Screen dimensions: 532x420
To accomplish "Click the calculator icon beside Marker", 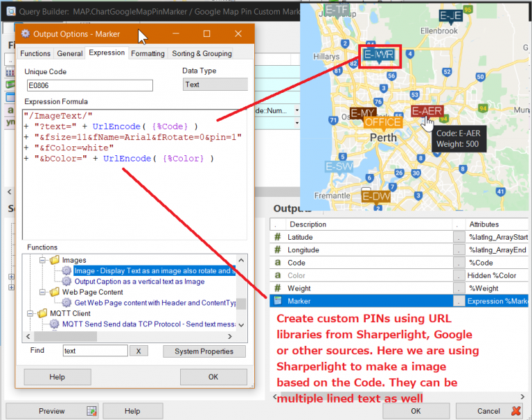I will pos(278,301).
